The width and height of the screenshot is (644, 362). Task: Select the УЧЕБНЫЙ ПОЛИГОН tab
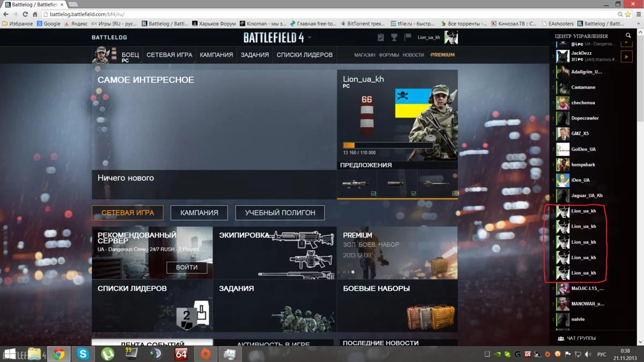pos(280,212)
